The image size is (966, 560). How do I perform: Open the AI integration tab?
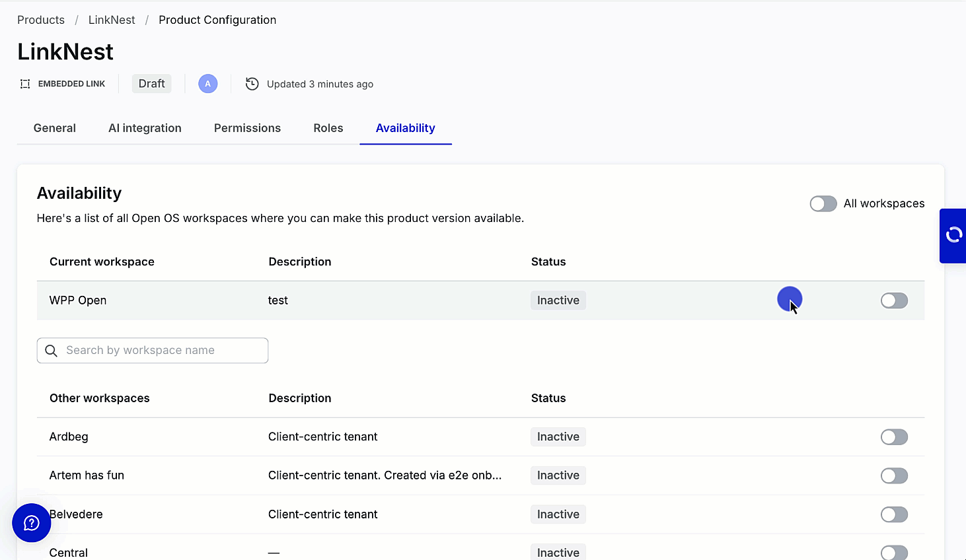click(x=145, y=128)
